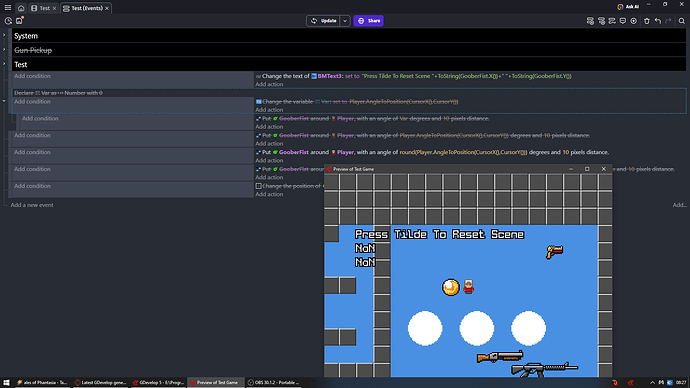This screenshot has width=690, height=388.
Task: Open the project history clock icon
Action: pyautogui.click(x=8, y=21)
